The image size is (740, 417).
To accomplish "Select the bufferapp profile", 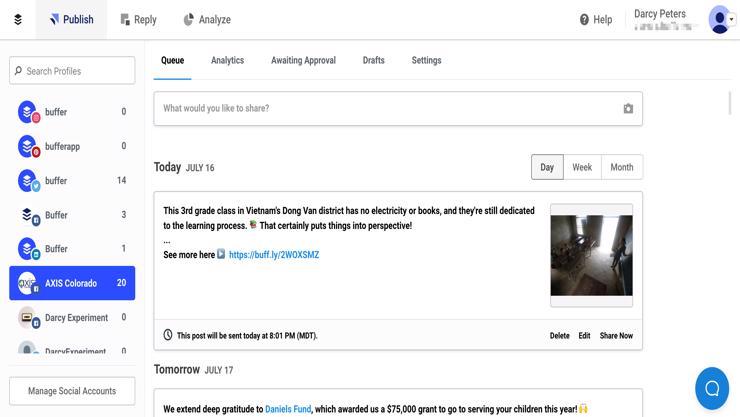I will [72, 146].
